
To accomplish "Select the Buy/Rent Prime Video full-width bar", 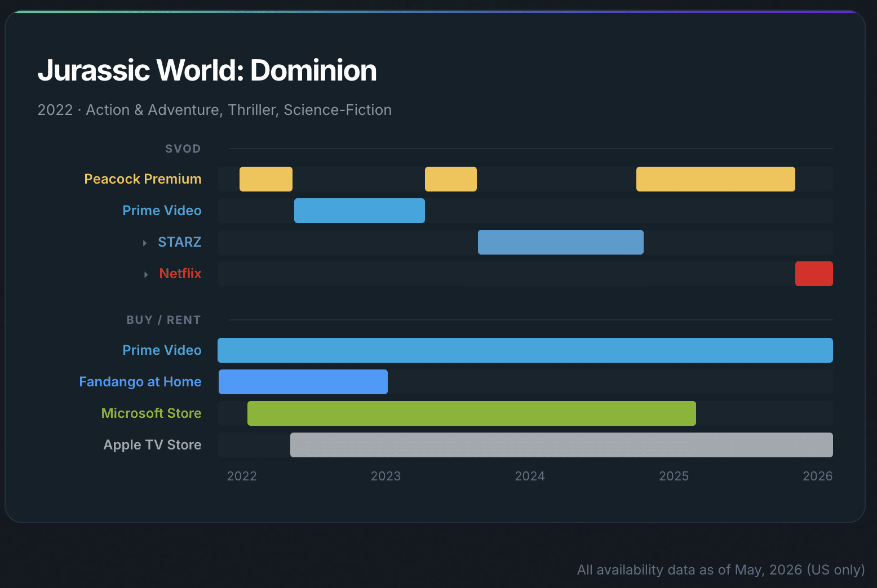I will click(x=525, y=350).
